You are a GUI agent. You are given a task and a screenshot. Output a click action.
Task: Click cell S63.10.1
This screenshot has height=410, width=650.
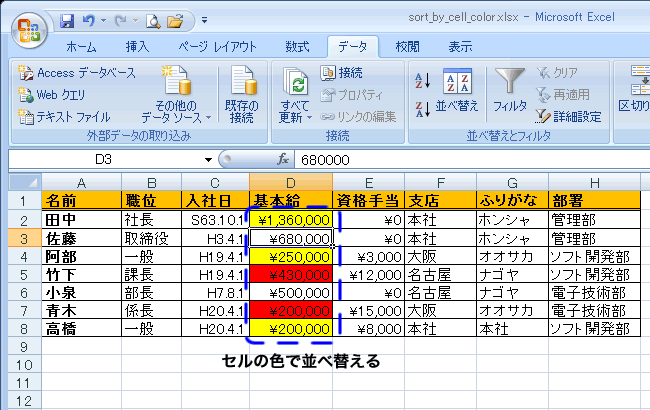tap(215, 220)
